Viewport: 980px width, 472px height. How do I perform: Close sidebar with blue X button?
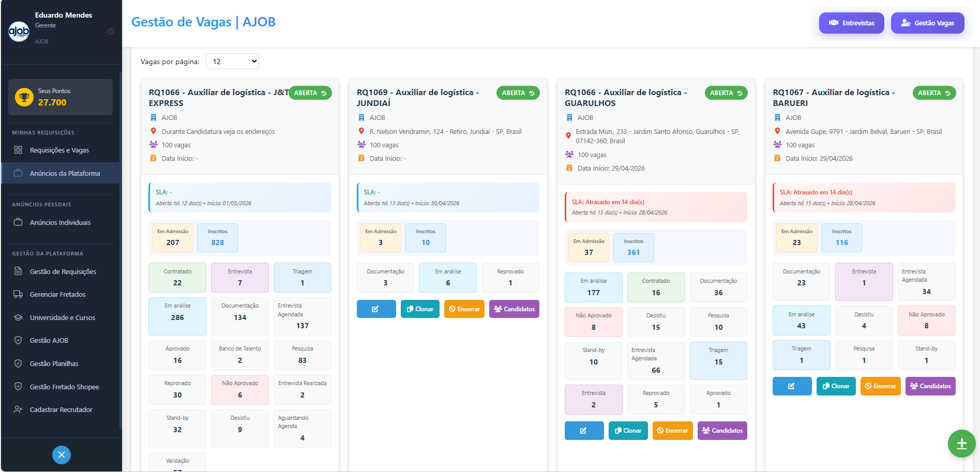point(62,455)
